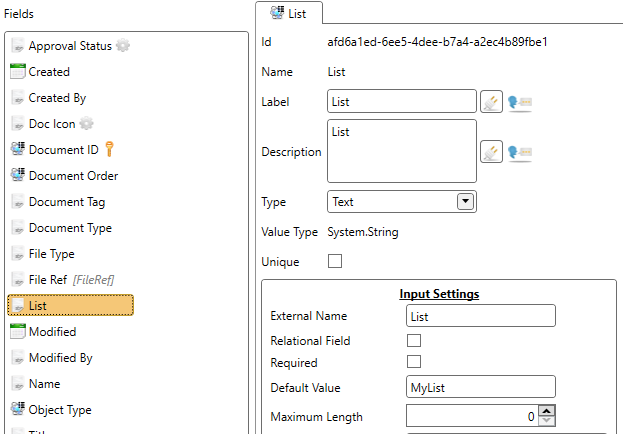This screenshot has height=434, width=623.
Task: Click the Document Tag field icon
Action: (x=17, y=202)
